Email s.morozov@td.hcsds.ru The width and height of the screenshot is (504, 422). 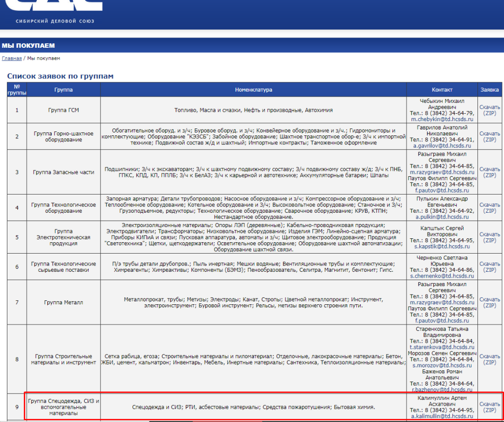click(x=442, y=365)
